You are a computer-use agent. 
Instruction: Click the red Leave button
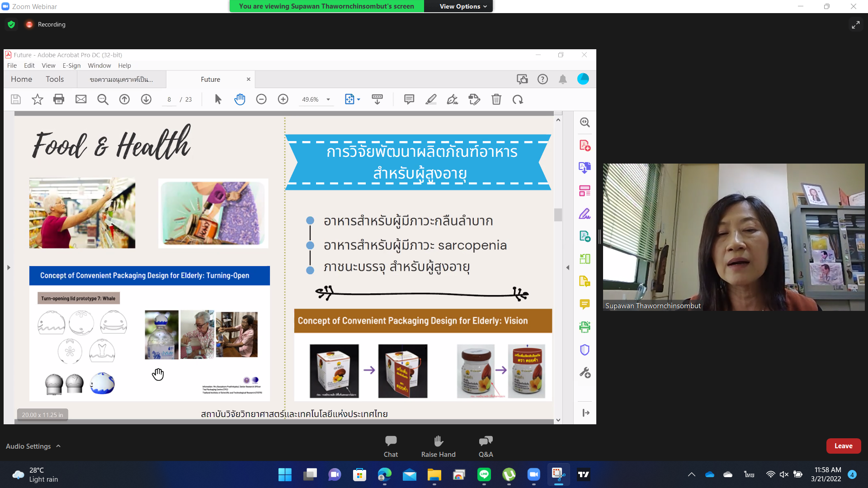click(x=843, y=446)
